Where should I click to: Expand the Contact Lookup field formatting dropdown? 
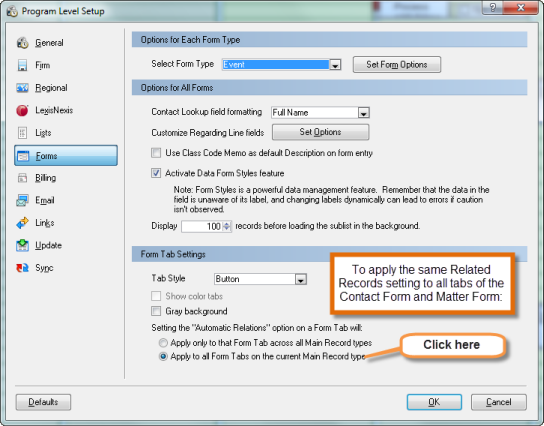tap(364, 113)
